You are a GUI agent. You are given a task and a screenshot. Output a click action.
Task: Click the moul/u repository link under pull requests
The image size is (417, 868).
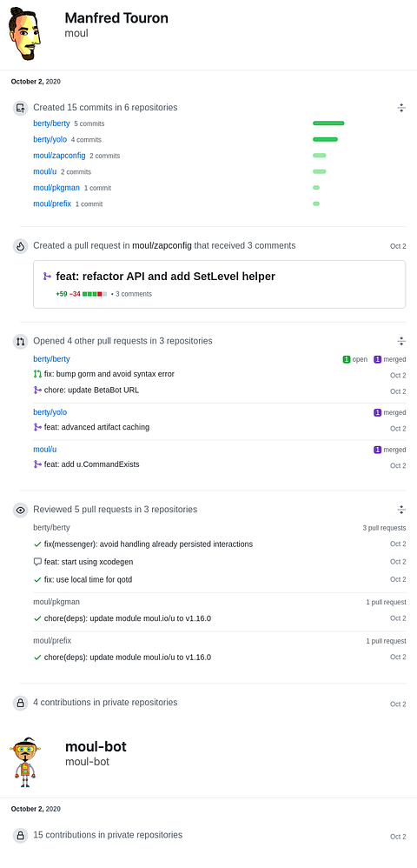point(45,450)
